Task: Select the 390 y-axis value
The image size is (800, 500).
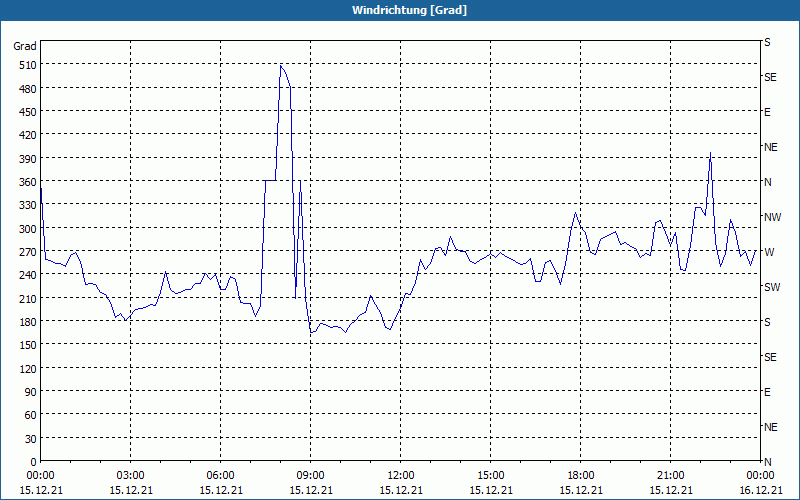Action: tap(28, 159)
